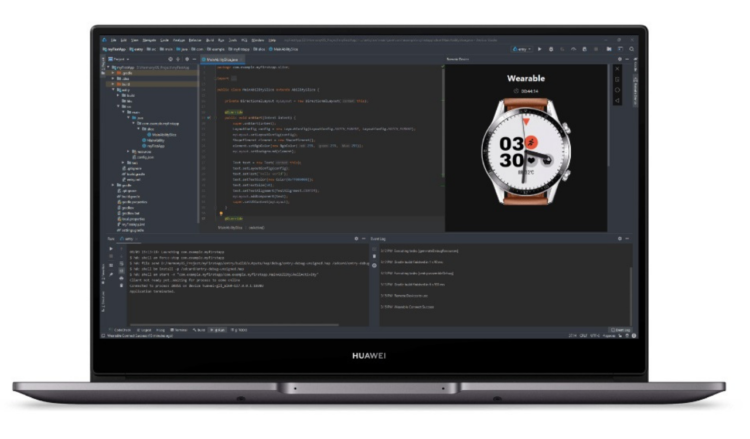Click the Event Log button in status bar
Screen dimensions: 750x439
click(x=620, y=330)
